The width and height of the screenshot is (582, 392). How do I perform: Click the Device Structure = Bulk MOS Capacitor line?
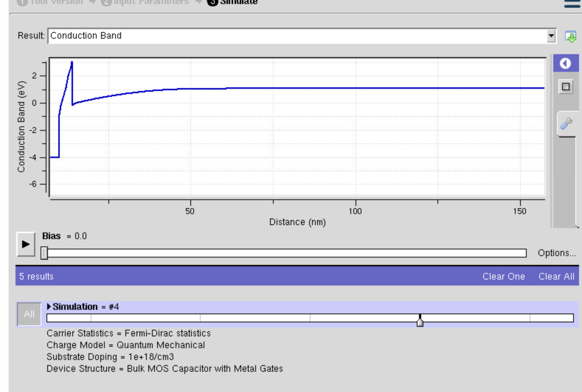pos(165,369)
